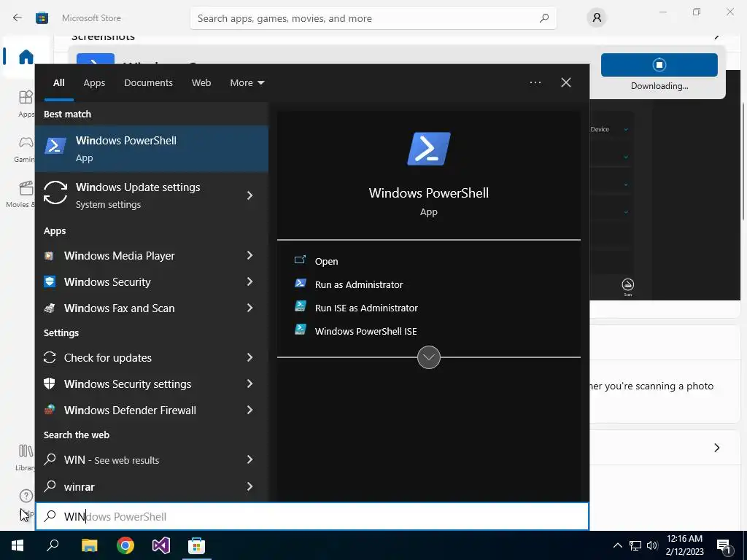Open Microsoft Store Home sidebar icon
The width and height of the screenshot is (747, 560).
[26, 57]
